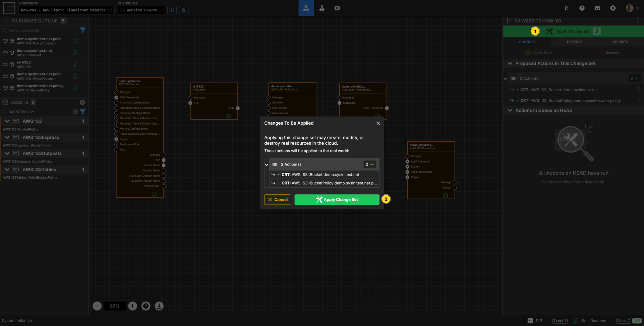Open menu for CRT AWS::S3::Bucket action

(639, 90)
